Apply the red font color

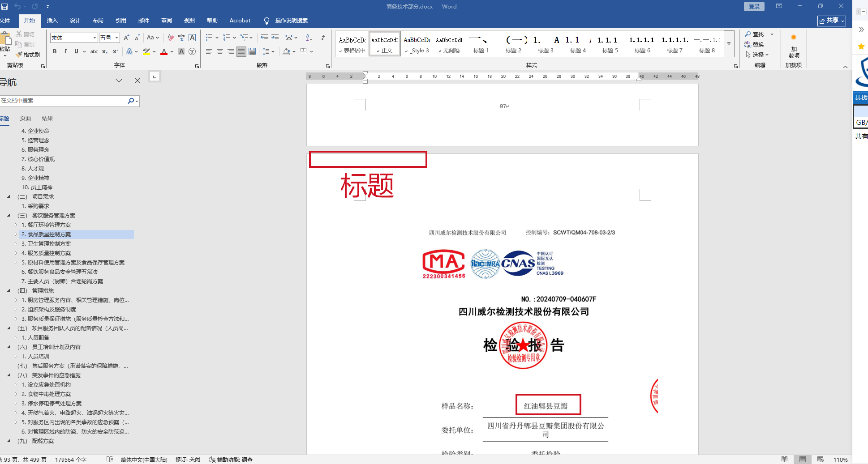click(164, 51)
